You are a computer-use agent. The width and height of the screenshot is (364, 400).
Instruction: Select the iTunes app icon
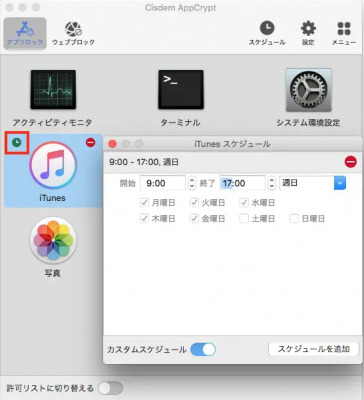[x=53, y=165]
